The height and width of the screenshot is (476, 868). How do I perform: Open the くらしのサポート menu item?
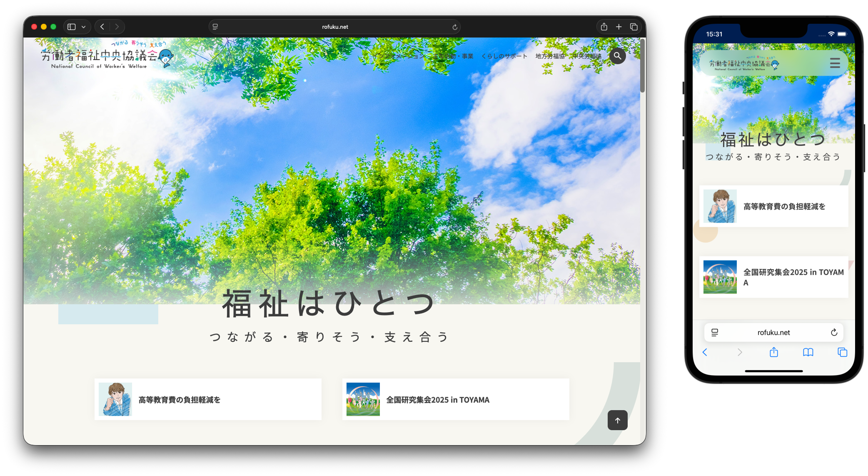point(504,56)
